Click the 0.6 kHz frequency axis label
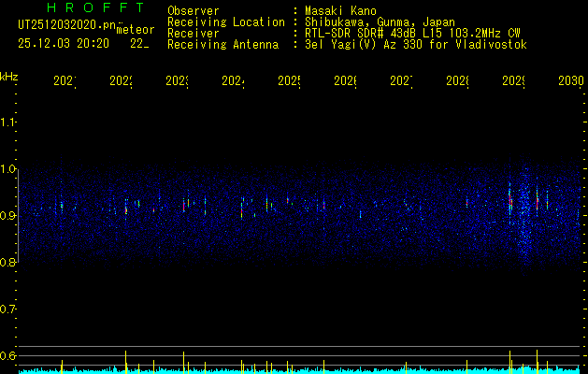 point(7,355)
